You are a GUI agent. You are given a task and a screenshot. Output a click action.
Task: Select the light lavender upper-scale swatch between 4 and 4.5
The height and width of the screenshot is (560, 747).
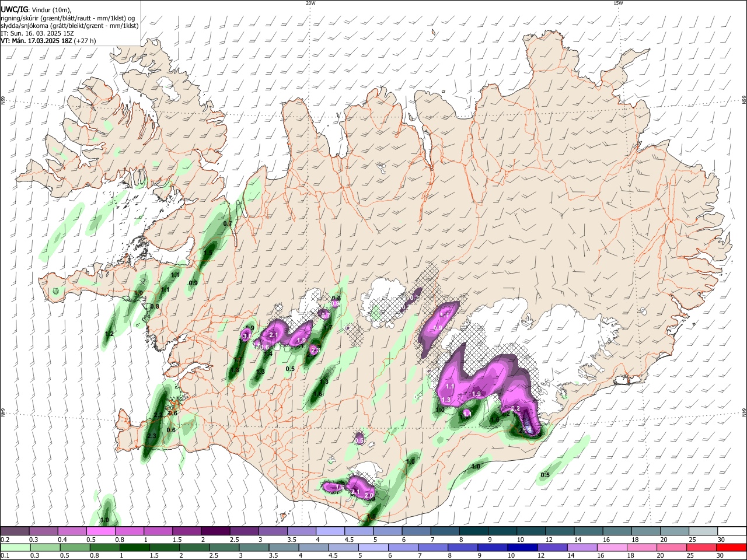tap(330, 531)
